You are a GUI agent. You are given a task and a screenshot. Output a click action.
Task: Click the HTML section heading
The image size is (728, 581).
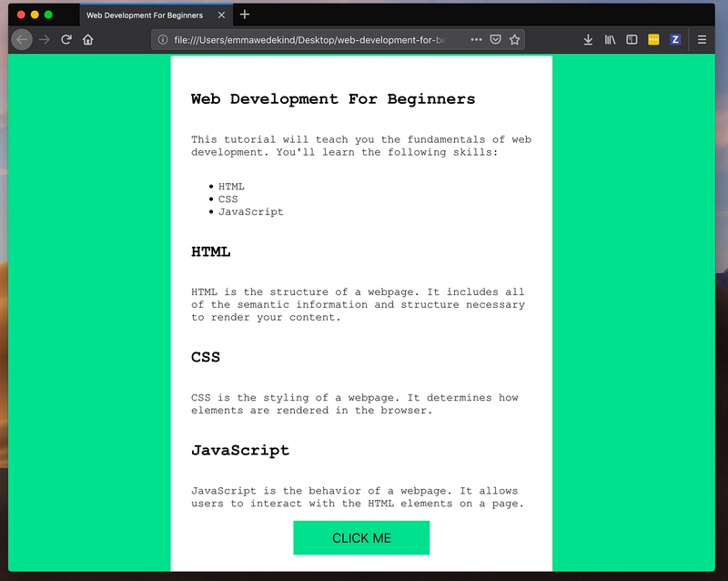click(211, 252)
